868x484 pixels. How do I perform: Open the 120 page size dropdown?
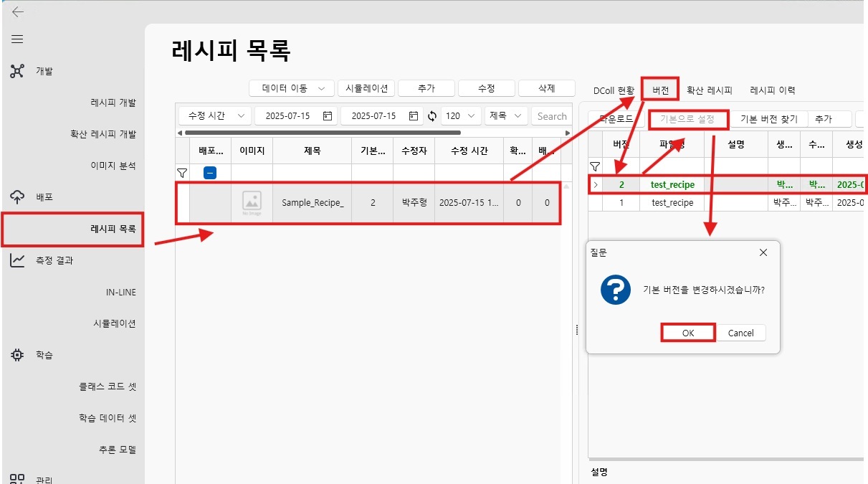pos(462,116)
